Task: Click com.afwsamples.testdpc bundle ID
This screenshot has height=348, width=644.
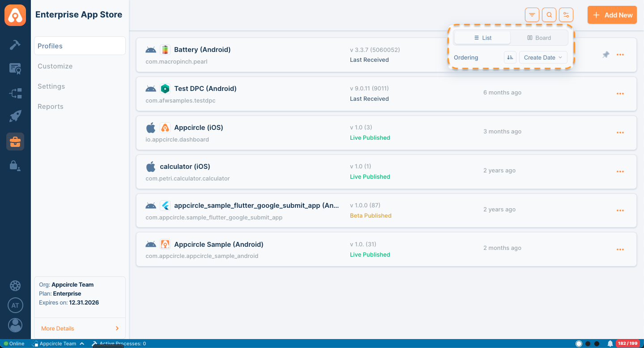Action: (180, 100)
